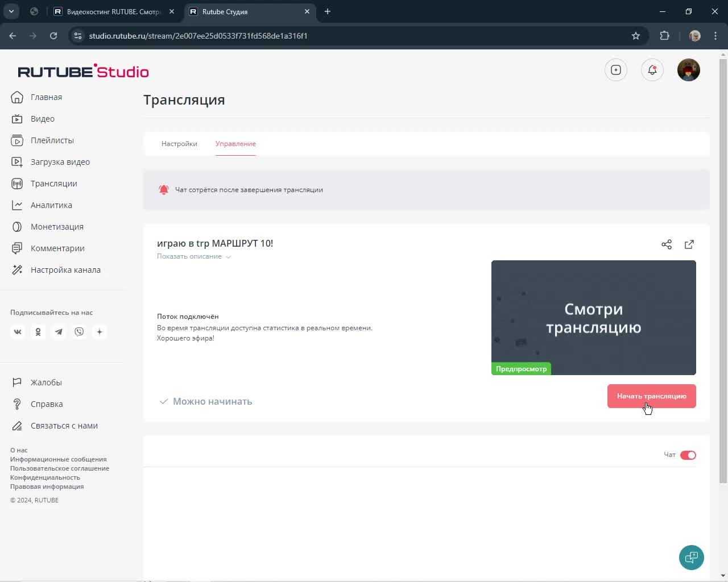Image resolution: width=728 pixels, height=582 pixels.
Task: Open the support chat bubble button
Action: 692,558
